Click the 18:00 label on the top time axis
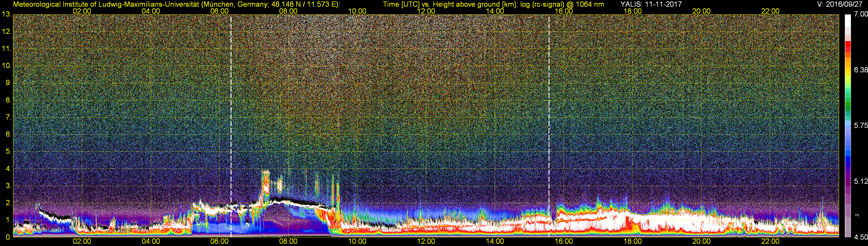 pyautogui.click(x=632, y=11)
